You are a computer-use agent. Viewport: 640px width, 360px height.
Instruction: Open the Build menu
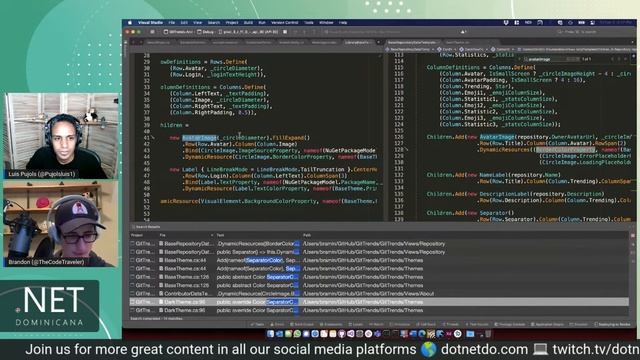coord(248,23)
